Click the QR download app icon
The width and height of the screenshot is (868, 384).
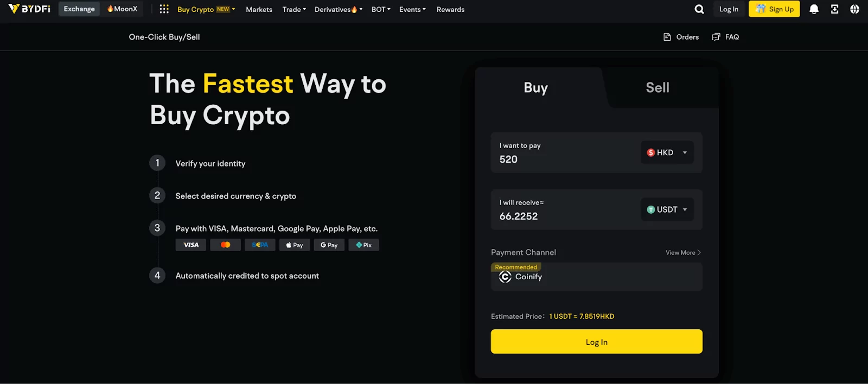tap(834, 9)
